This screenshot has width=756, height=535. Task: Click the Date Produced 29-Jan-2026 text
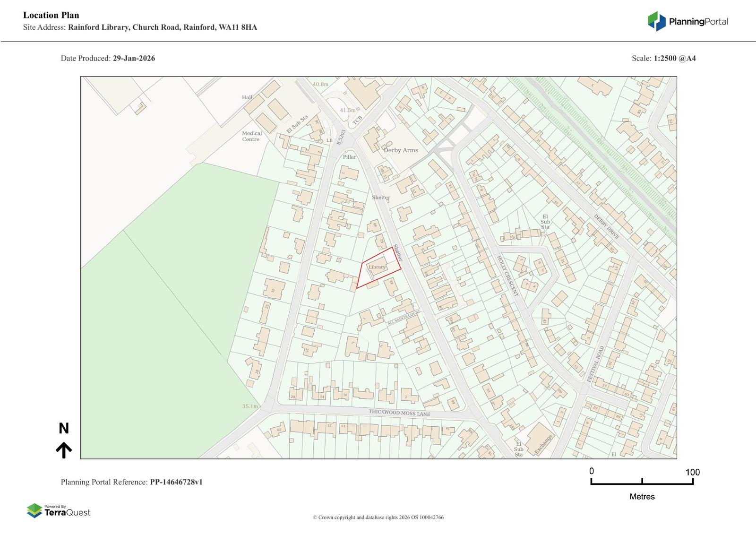pyautogui.click(x=108, y=59)
